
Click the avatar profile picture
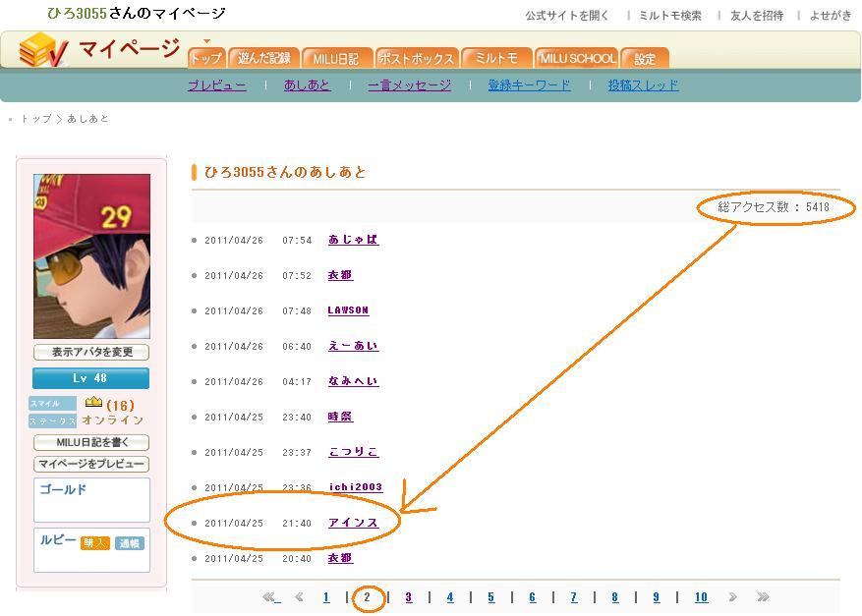pos(91,256)
